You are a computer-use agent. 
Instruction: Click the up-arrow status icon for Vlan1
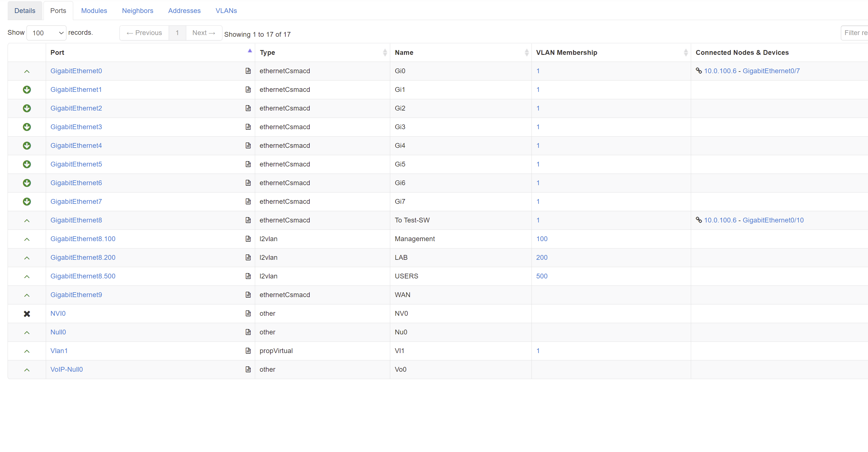click(x=27, y=351)
